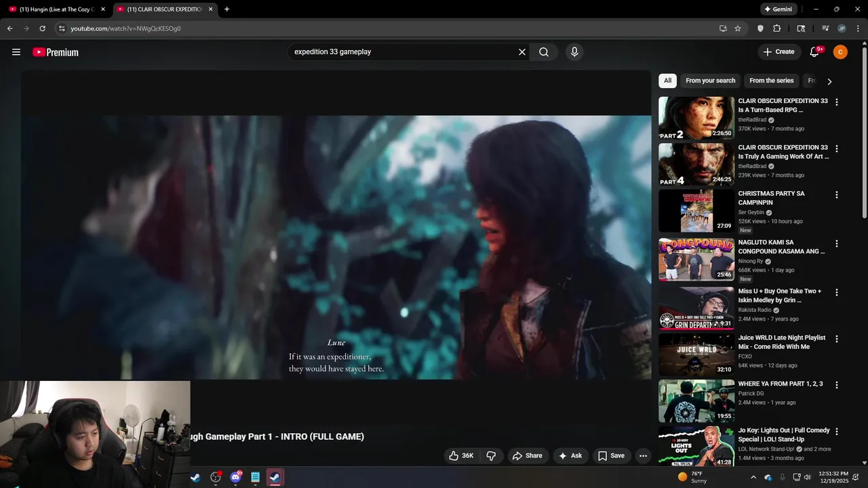Open options for Jo Koy Lights Out
868x488 pixels.
[x=837, y=431]
